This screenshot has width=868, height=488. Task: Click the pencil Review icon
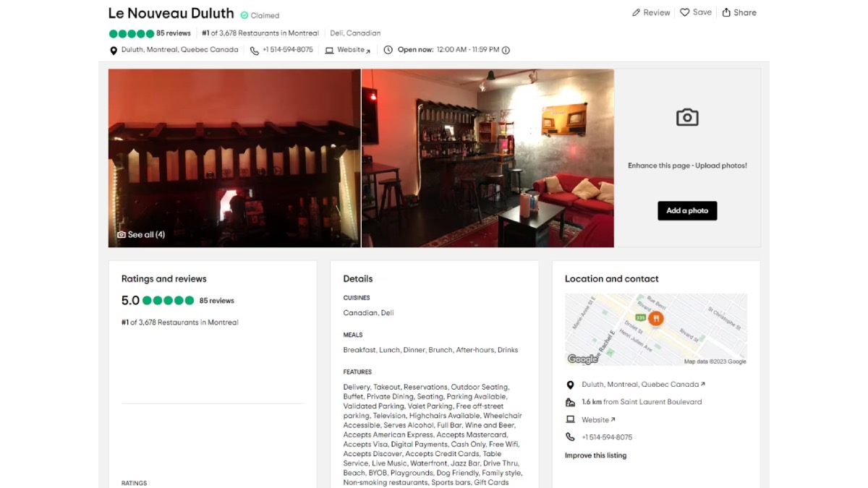point(636,12)
